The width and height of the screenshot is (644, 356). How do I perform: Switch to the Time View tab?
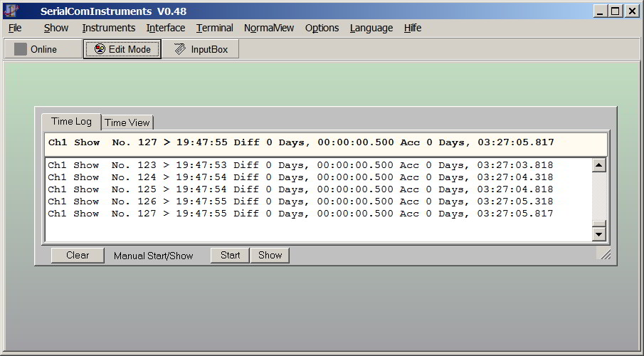click(x=127, y=122)
